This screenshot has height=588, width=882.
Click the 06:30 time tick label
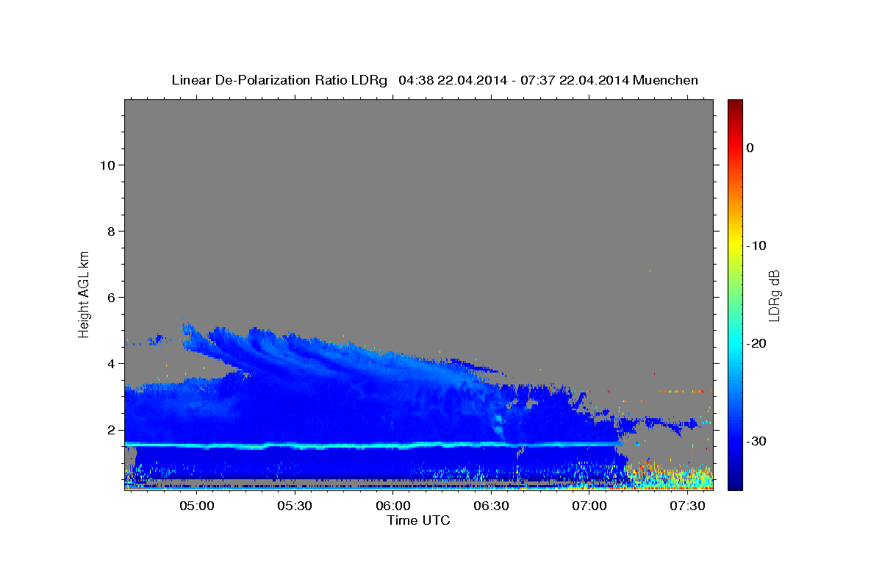(491, 506)
